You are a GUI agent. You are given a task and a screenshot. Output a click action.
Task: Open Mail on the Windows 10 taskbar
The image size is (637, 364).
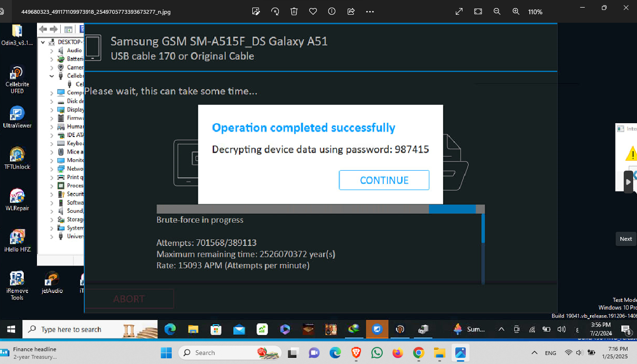[239, 329]
